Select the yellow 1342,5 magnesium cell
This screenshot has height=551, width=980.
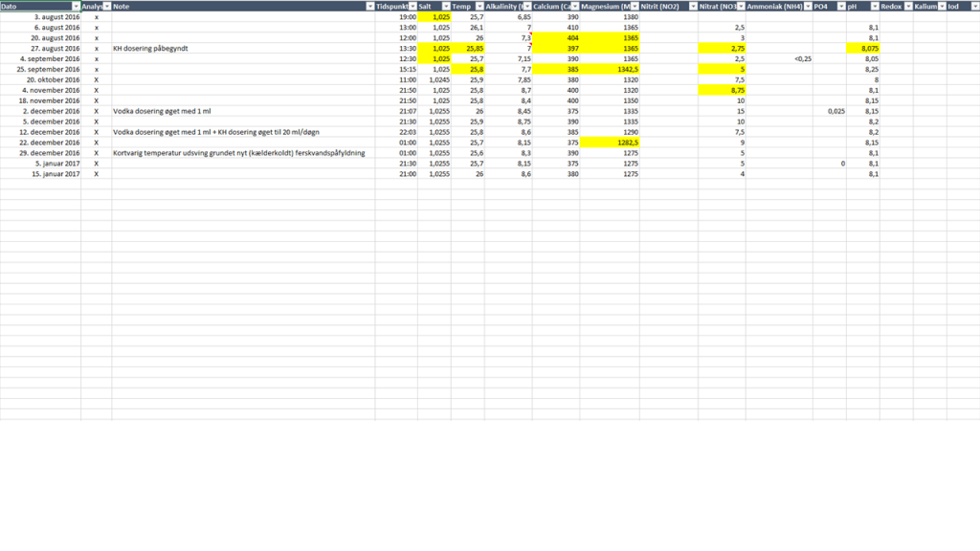(610, 70)
